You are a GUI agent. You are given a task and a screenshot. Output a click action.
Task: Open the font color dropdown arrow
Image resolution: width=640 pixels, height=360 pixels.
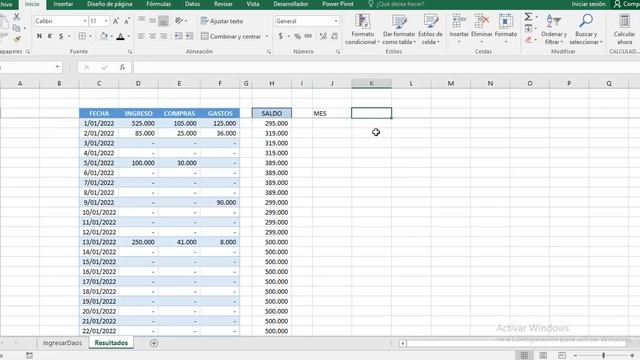pyautogui.click(x=129, y=36)
